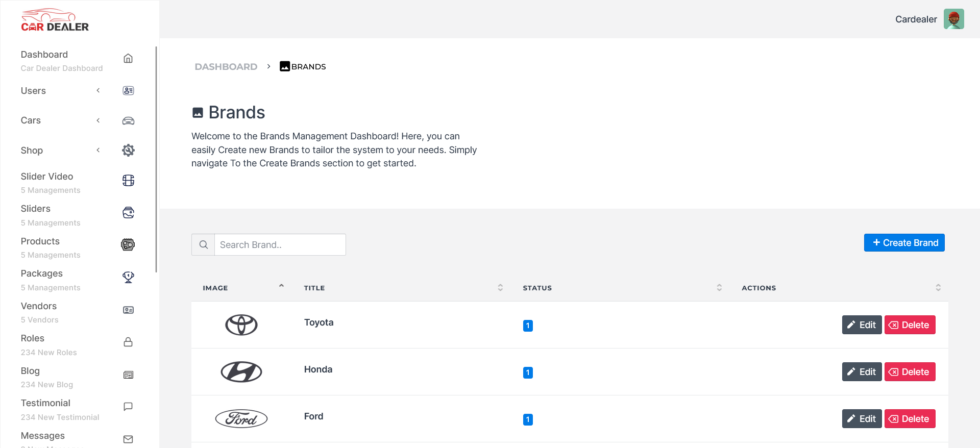
Task: Expand the Shop submenu chevron
Action: coord(98,150)
